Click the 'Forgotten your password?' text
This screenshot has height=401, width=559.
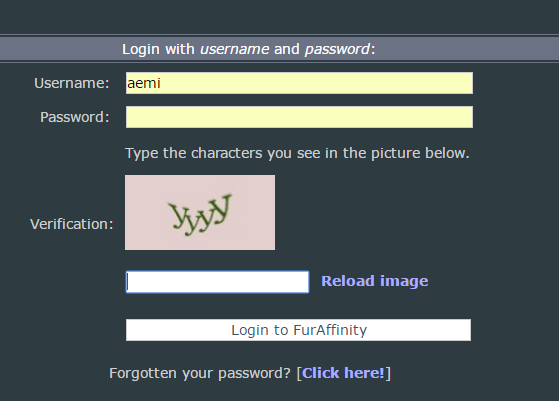point(200,373)
